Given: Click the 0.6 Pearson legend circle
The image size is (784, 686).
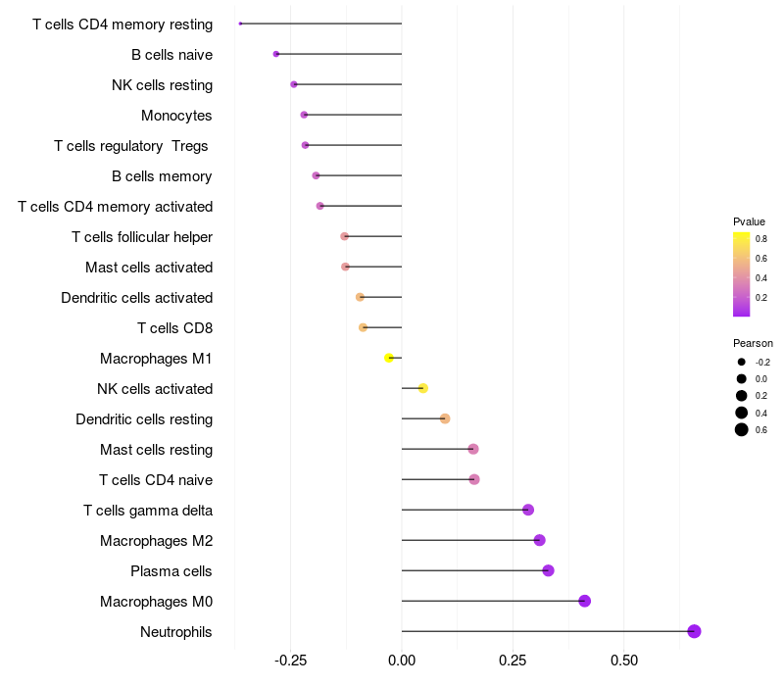Looking at the screenshot, I should 742,429.
